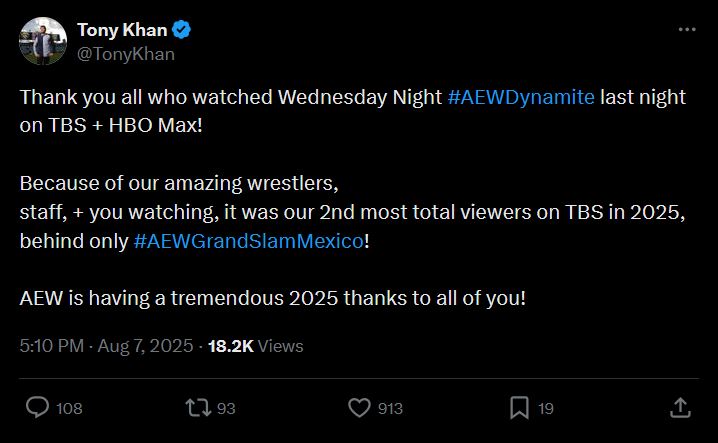Click the blue verified badge
The width and height of the screenshot is (718, 443).
point(183,30)
